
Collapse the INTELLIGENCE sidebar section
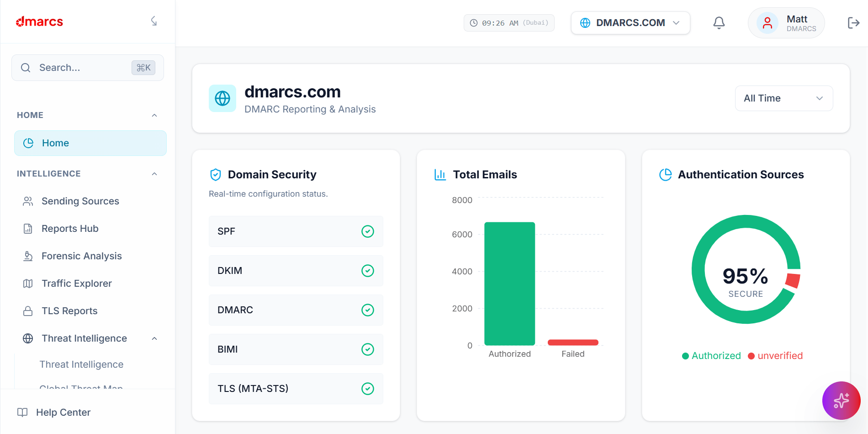pos(154,174)
